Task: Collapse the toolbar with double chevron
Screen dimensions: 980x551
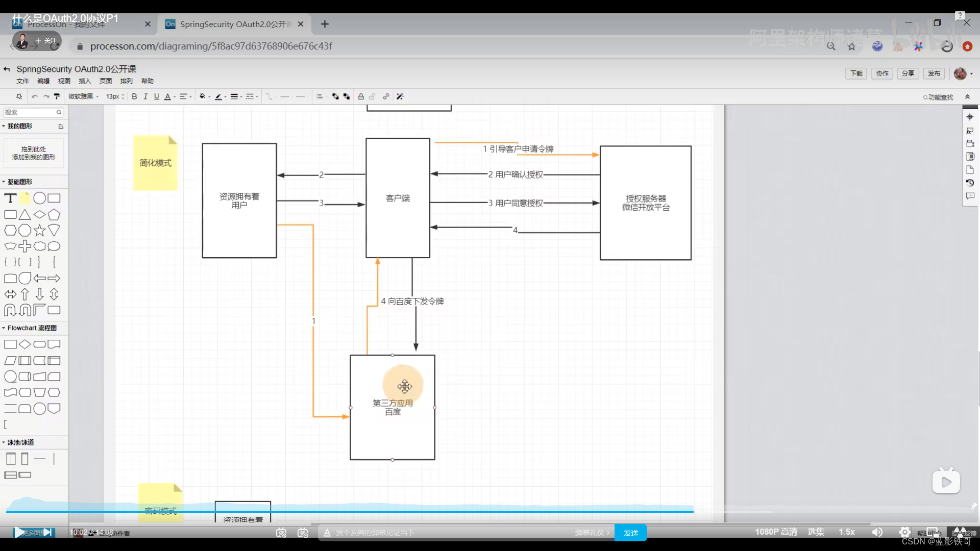Action: [x=967, y=97]
